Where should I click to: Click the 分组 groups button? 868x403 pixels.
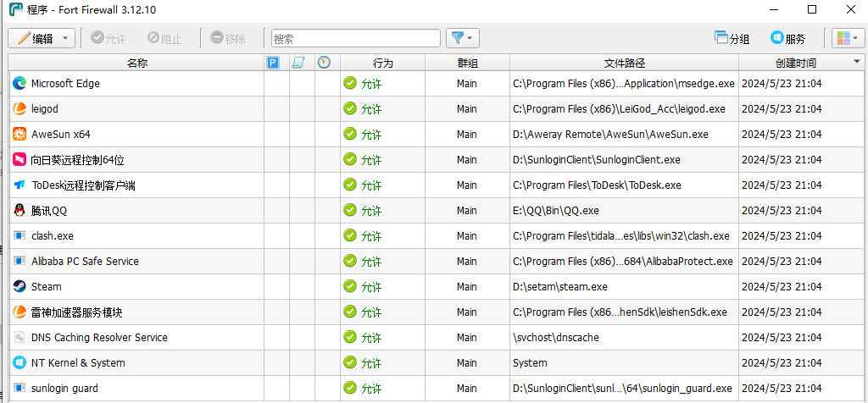tap(732, 38)
